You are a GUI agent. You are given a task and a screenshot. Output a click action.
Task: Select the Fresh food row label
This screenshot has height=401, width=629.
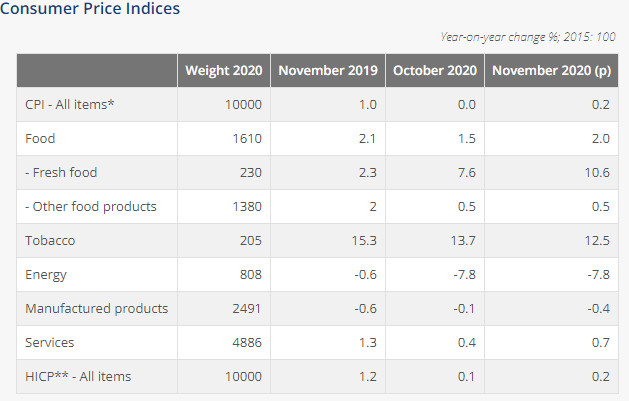[61, 172]
